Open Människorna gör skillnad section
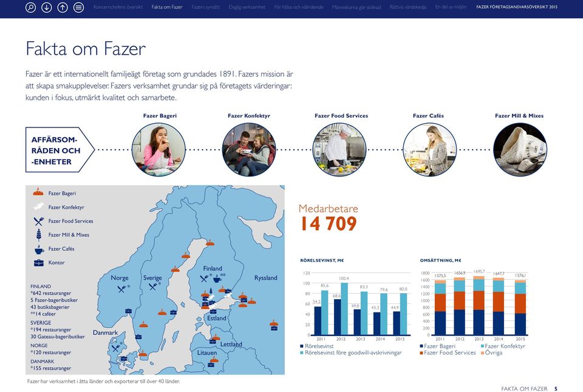The width and height of the screenshot is (583, 392). 356,7
